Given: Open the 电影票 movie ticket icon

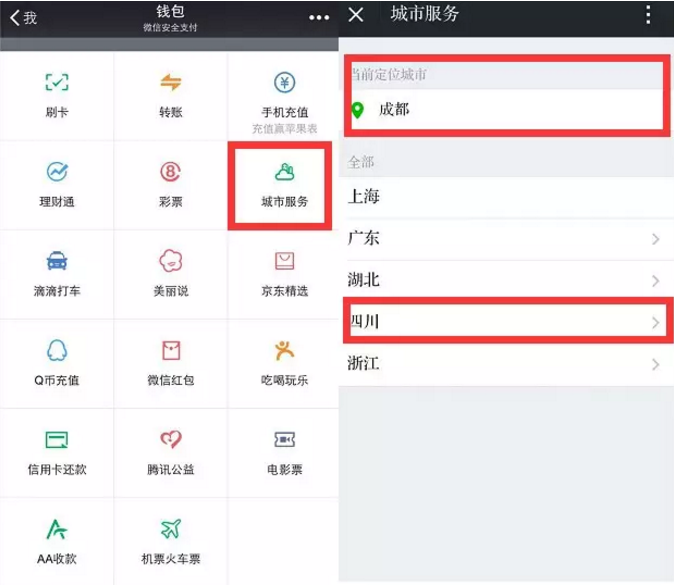Looking at the screenshot, I should point(285,440).
